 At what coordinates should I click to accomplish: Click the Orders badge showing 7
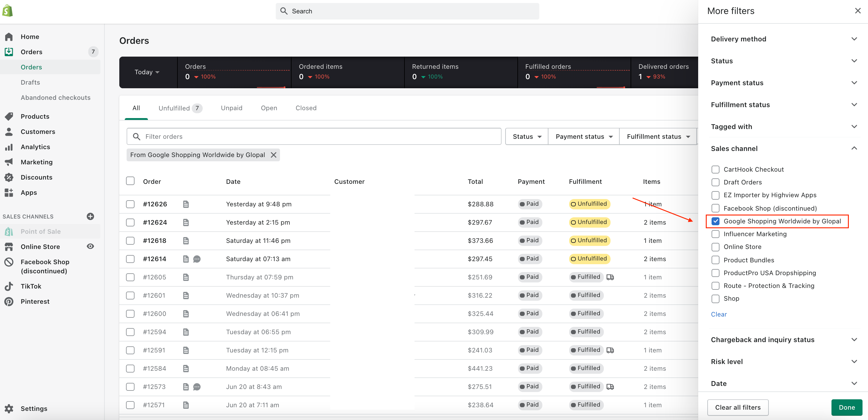(93, 51)
